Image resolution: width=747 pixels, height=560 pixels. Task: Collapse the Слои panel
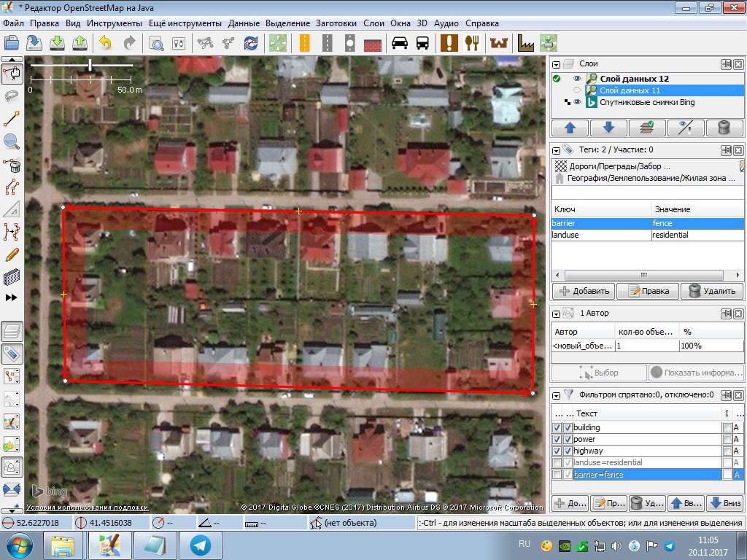557,64
